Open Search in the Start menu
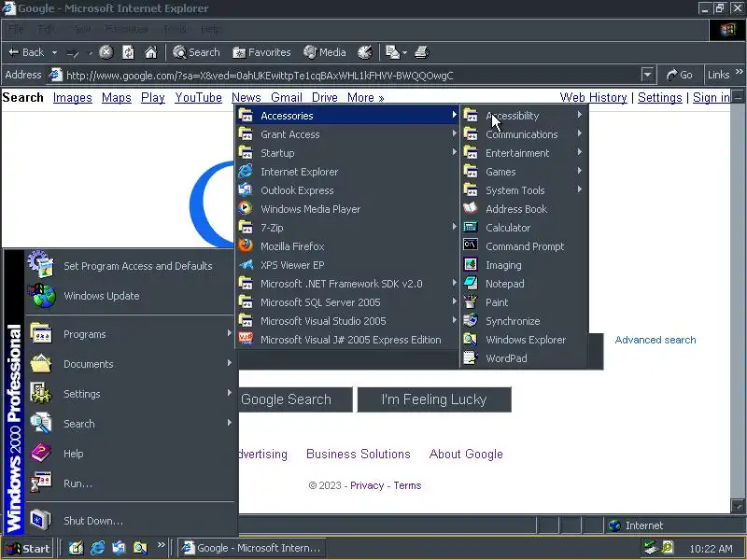The width and height of the screenshot is (747, 560). point(131,424)
